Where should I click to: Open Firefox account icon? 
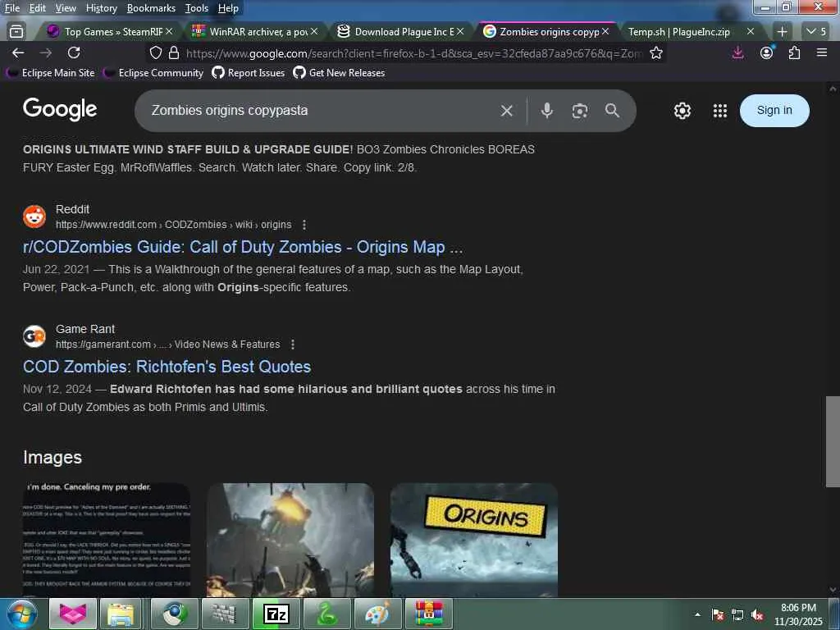point(767,52)
